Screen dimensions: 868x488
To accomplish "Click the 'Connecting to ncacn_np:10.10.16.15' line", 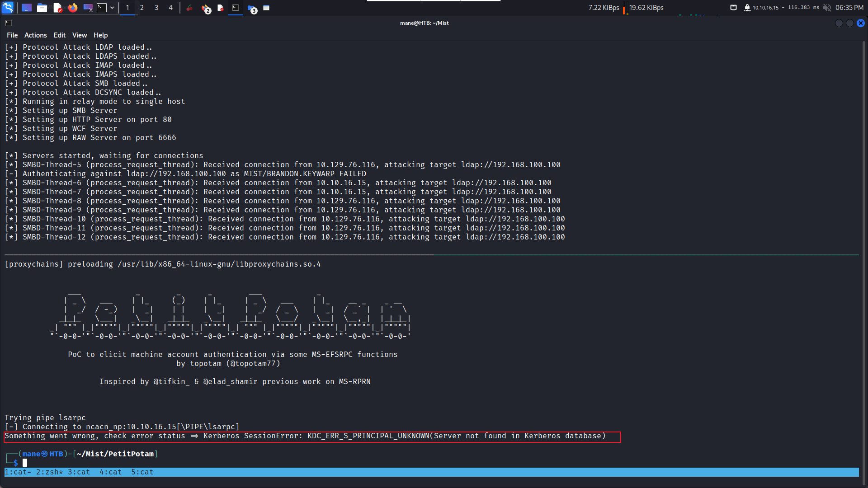I will click(122, 427).
